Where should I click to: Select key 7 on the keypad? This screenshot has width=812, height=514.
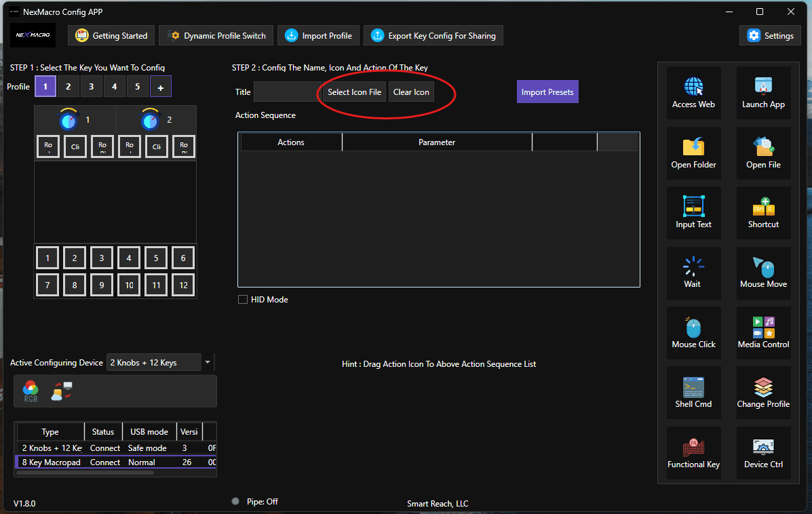47,285
